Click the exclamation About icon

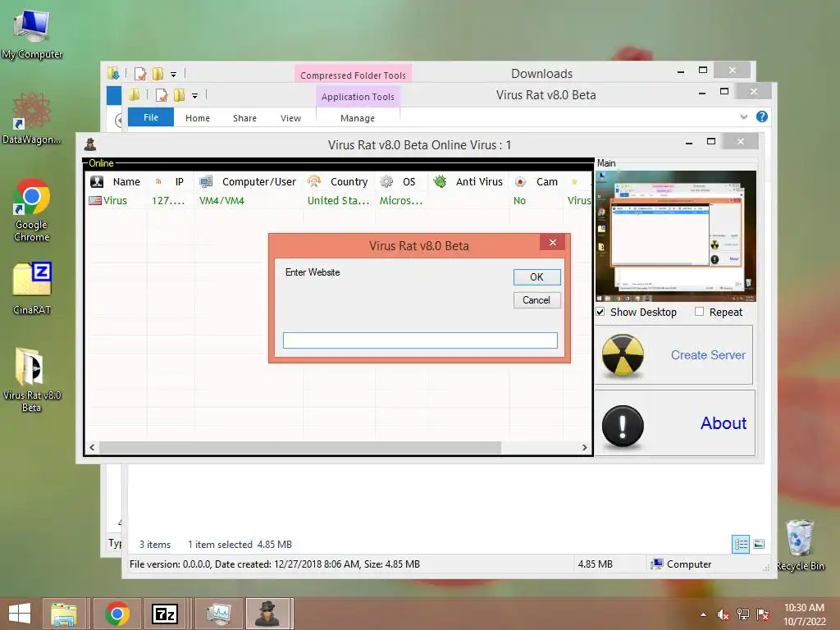coord(623,427)
